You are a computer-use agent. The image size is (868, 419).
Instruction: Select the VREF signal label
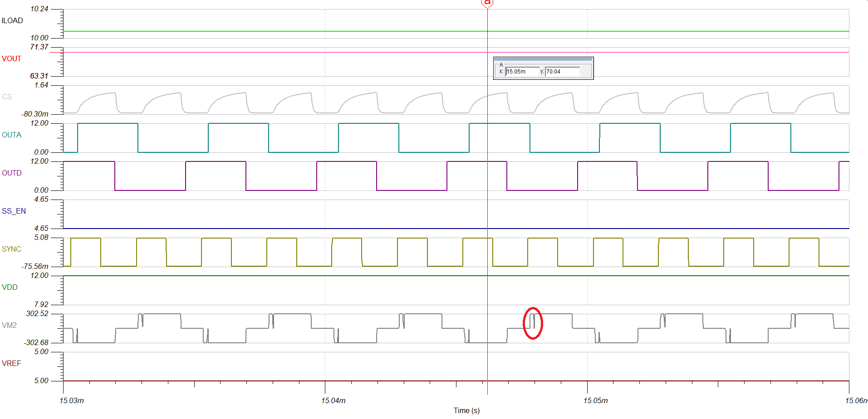(11, 364)
